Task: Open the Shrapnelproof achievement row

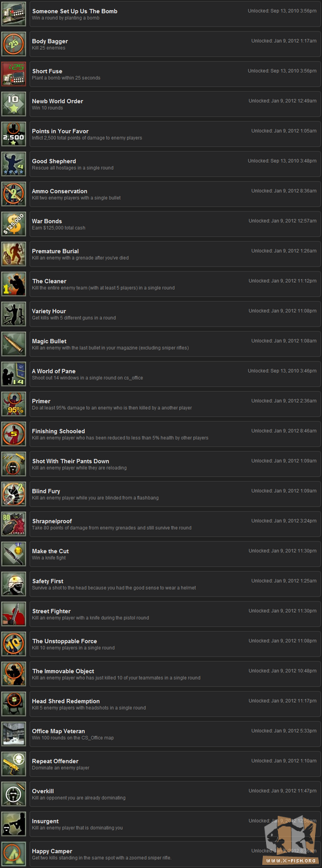Action: pos(175,524)
